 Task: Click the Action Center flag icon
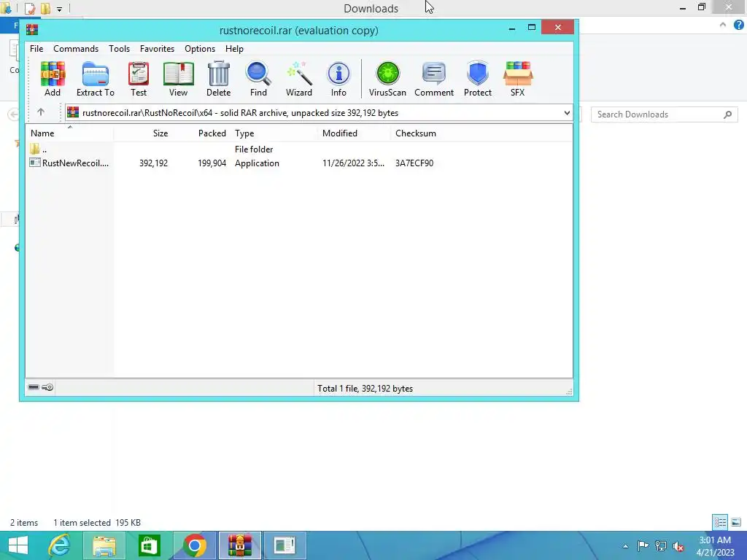coord(643,546)
